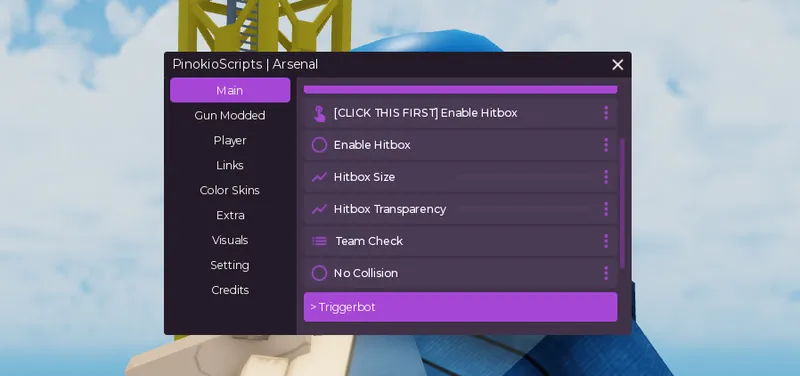Open three-dot menu on Team Check row
800x376 pixels.
pos(606,241)
